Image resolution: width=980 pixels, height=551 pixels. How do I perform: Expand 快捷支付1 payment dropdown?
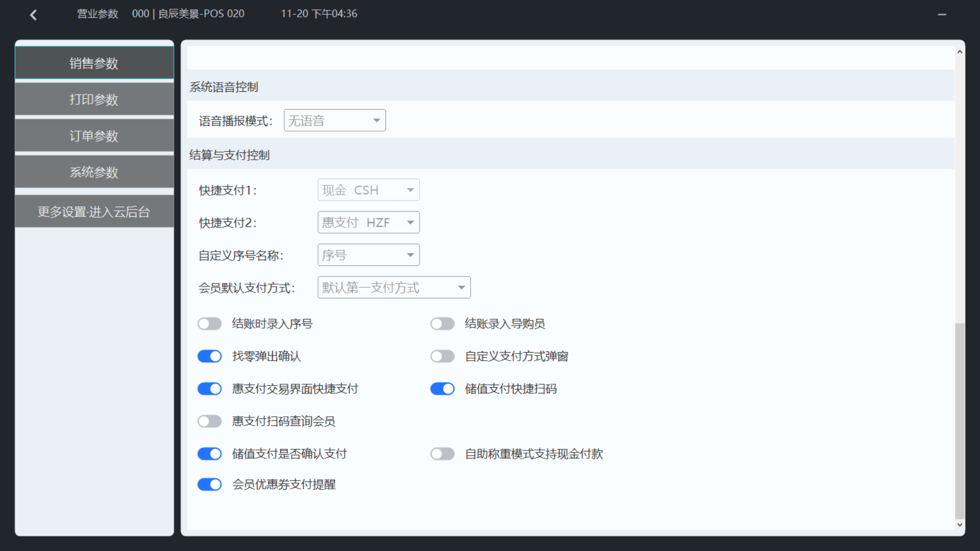tap(368, 190)
